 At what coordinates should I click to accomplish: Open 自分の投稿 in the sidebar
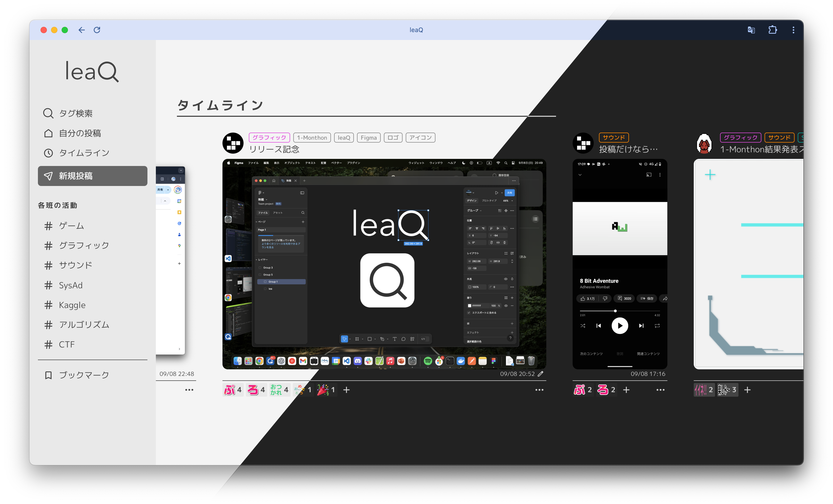(x=80, y=133)
